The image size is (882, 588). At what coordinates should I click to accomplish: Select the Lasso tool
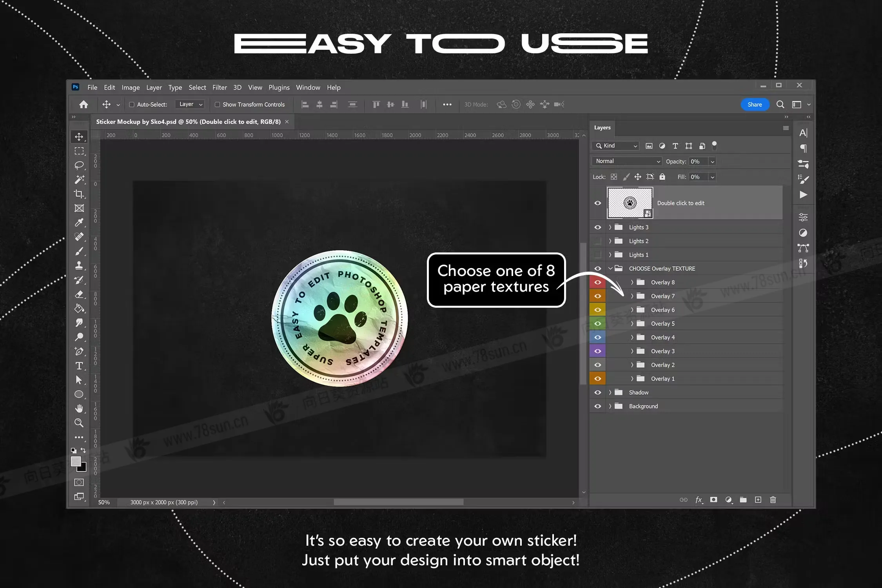coord(79,165)
